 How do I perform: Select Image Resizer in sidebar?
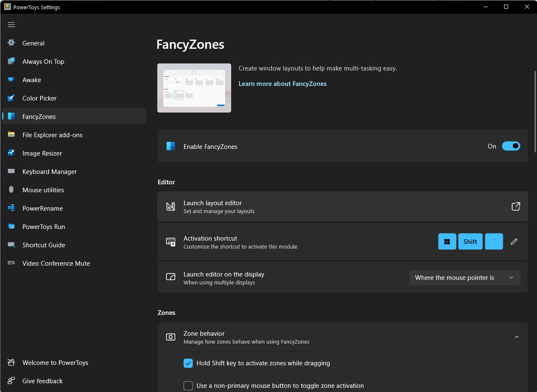[74, 153]
